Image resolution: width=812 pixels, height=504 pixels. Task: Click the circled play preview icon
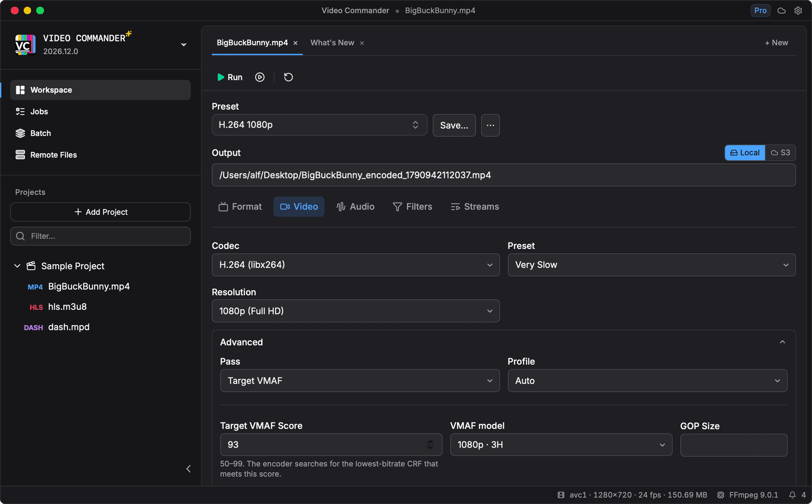260,77
